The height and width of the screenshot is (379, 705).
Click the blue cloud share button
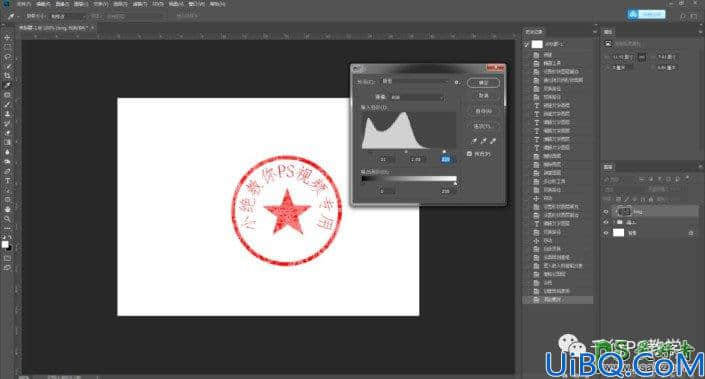pos(646,14)
